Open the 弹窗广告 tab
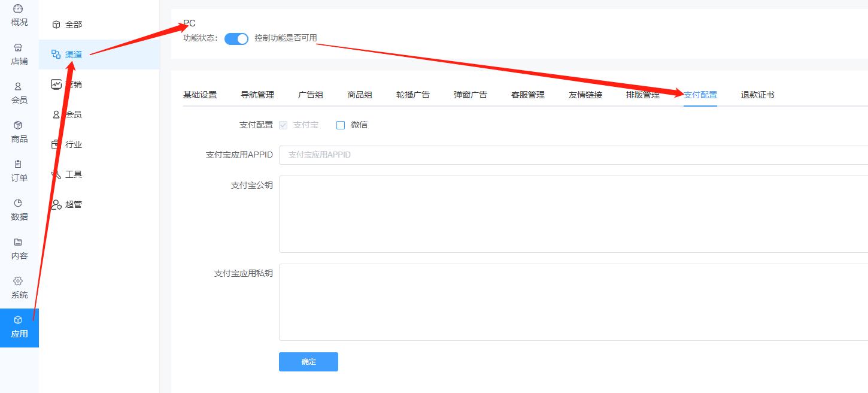This screenshot has width=868, height=393. [471, 95]
